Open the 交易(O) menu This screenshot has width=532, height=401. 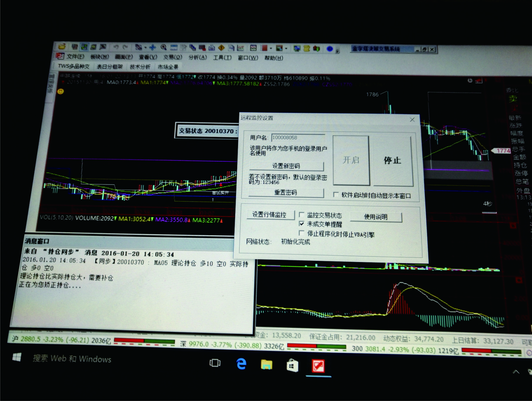172,57
